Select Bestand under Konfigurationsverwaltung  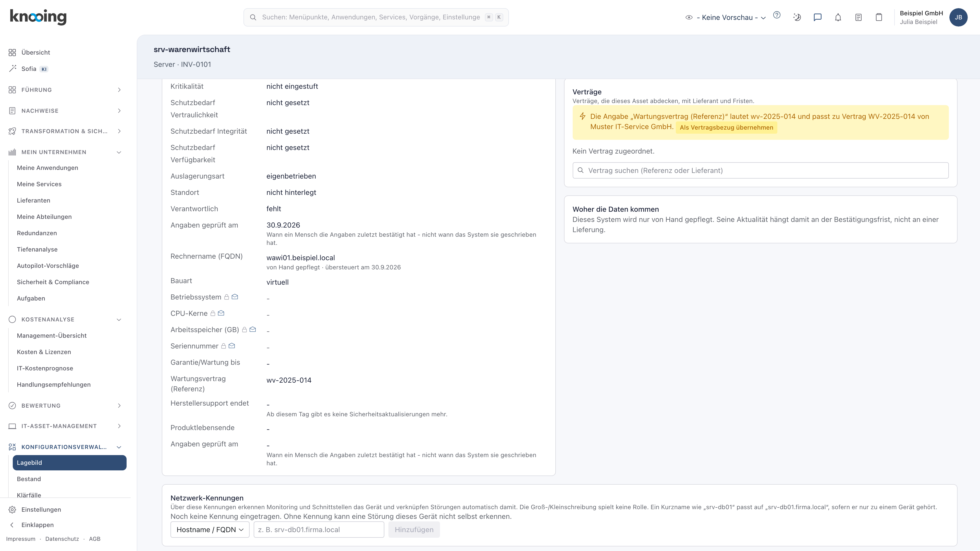(x=29, y=479)
